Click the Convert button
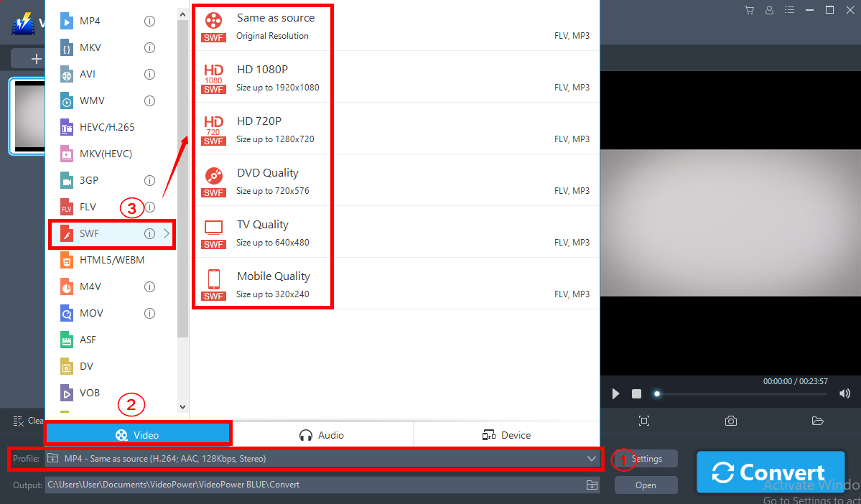Image resolution: width=861 pixels, height=504 pixels. pos(771,472)
